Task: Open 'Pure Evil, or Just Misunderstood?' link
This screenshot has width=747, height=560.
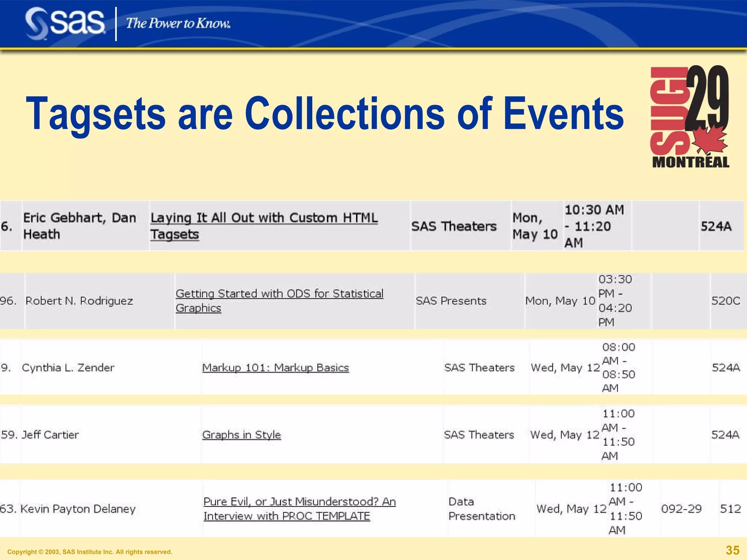Action: pyautogui.click(x=299, y=509)
